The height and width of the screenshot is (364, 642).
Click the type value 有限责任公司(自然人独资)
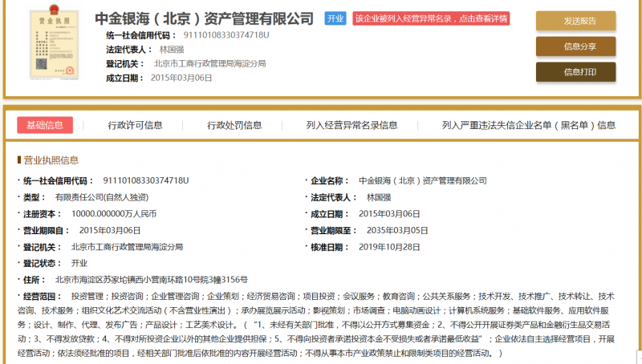coord(102,197)
